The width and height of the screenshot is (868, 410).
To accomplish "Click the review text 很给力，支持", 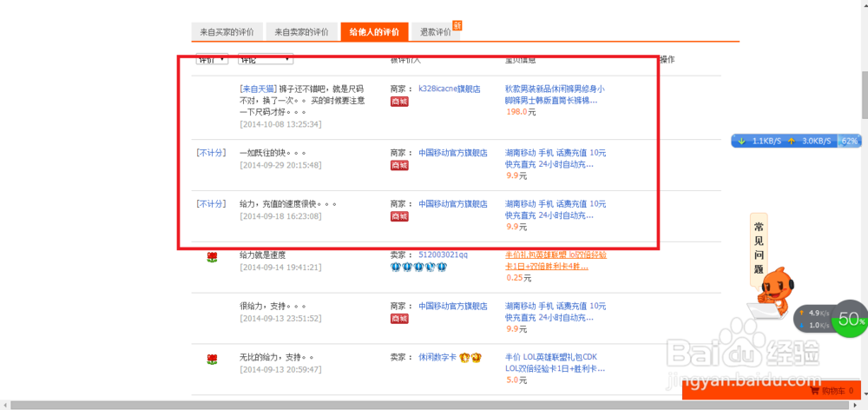I will click(273, 306).
